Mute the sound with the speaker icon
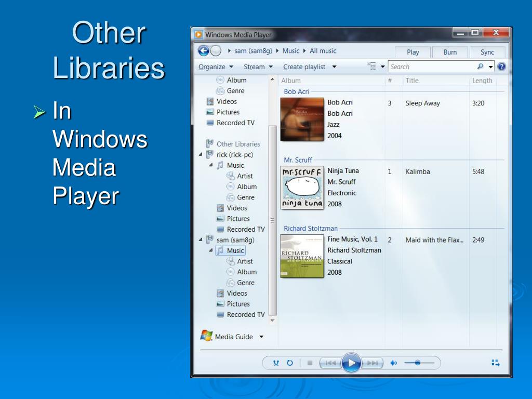This screenshot has width=532, height=399. tap(394, 363)
